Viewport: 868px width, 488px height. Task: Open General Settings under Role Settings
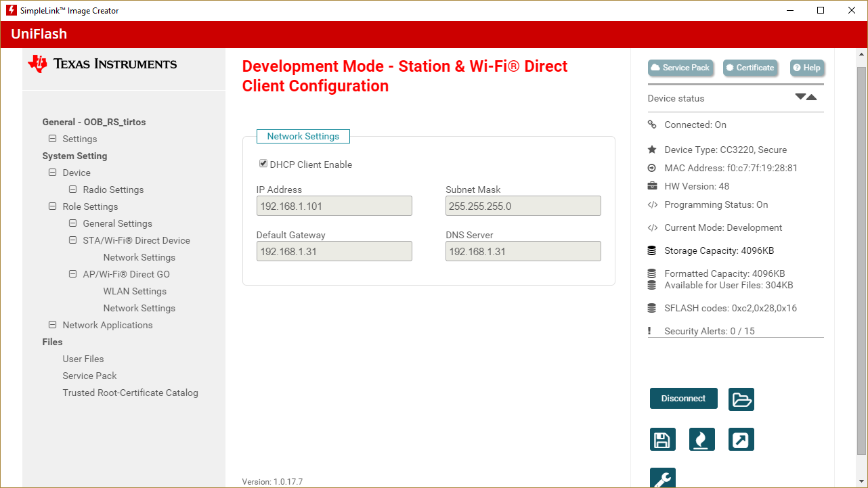click(117, 223)
